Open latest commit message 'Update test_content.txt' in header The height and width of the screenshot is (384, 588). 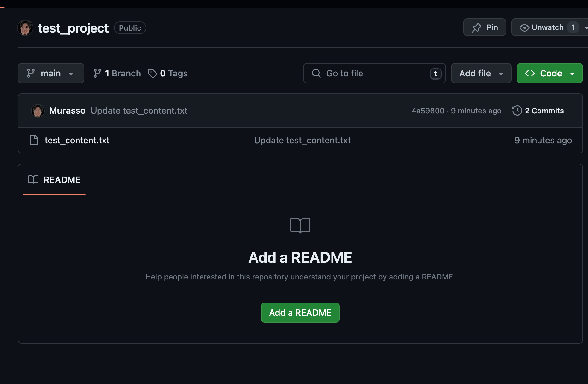pyautogui.click(x=139, y=111)
